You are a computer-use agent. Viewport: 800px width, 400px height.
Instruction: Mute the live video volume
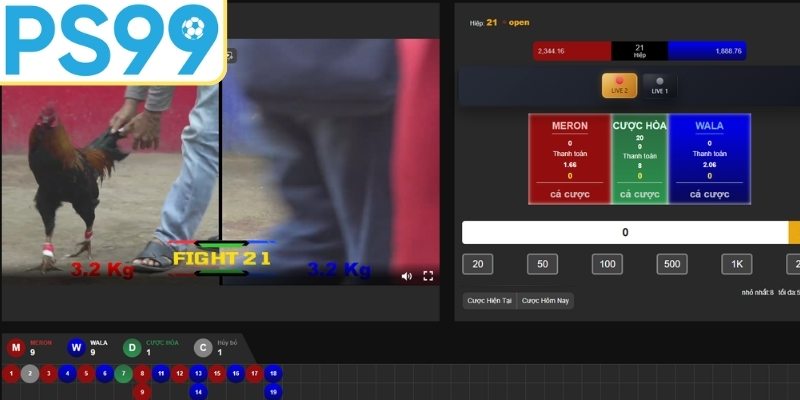[407, 276]
